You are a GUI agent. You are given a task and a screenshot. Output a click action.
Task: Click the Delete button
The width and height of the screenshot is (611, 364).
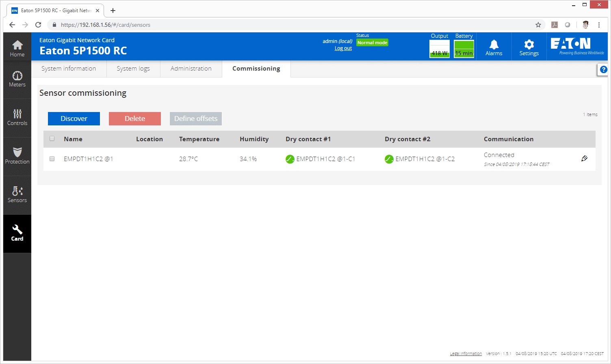(135, 118)
